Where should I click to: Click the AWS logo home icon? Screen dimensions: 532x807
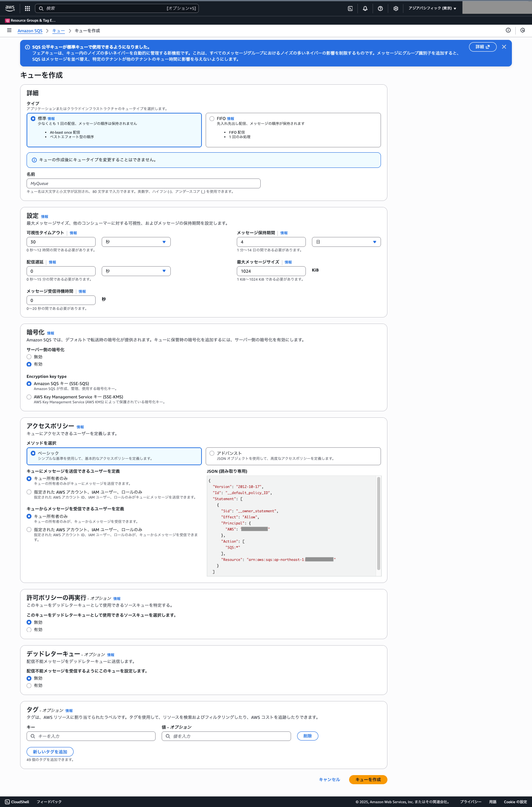[x=10, y=8]
